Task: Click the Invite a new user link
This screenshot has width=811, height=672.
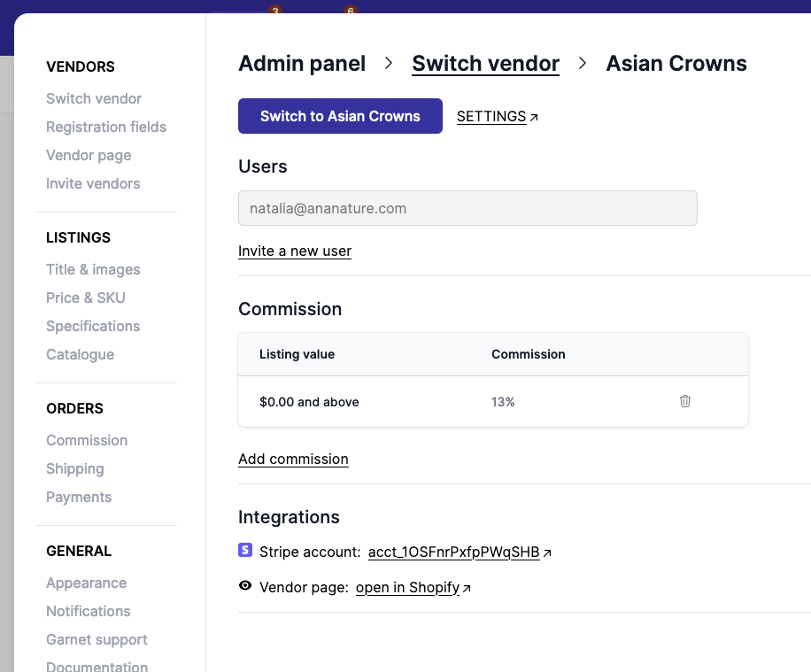Action: 295,251
